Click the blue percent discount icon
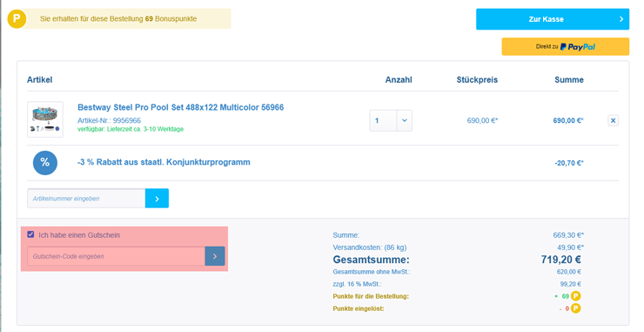The image size is (644, 332). [x=45, y=162]
